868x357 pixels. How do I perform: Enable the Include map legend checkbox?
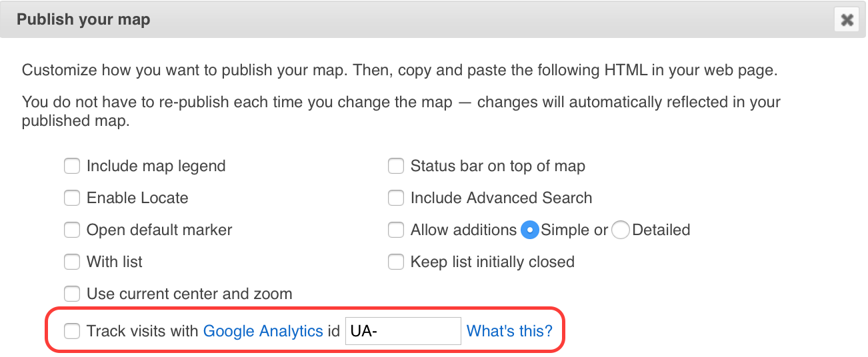pos(72,166)
